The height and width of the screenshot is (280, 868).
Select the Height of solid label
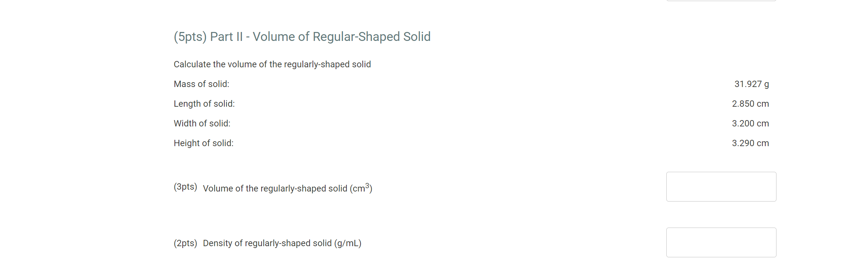[203, 143]
